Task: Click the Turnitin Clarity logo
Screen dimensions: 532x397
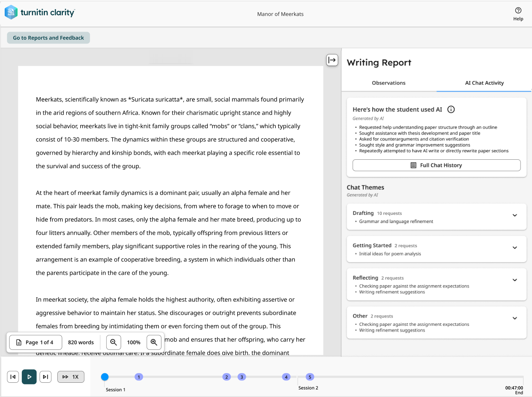Action: (x=40, y=12)
